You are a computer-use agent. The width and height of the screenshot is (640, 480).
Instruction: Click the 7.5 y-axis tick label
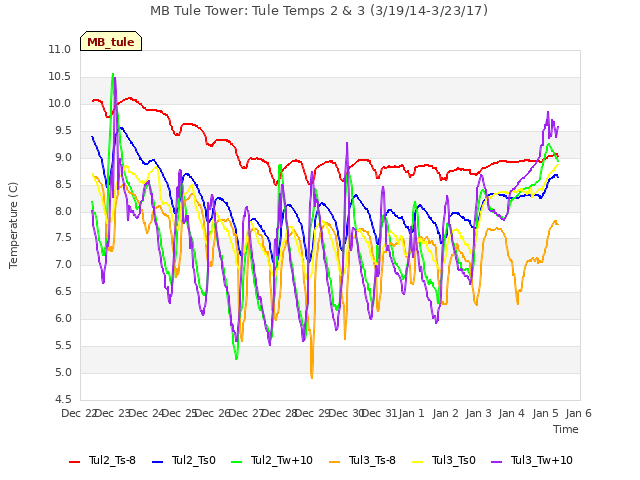pos(63,238)
